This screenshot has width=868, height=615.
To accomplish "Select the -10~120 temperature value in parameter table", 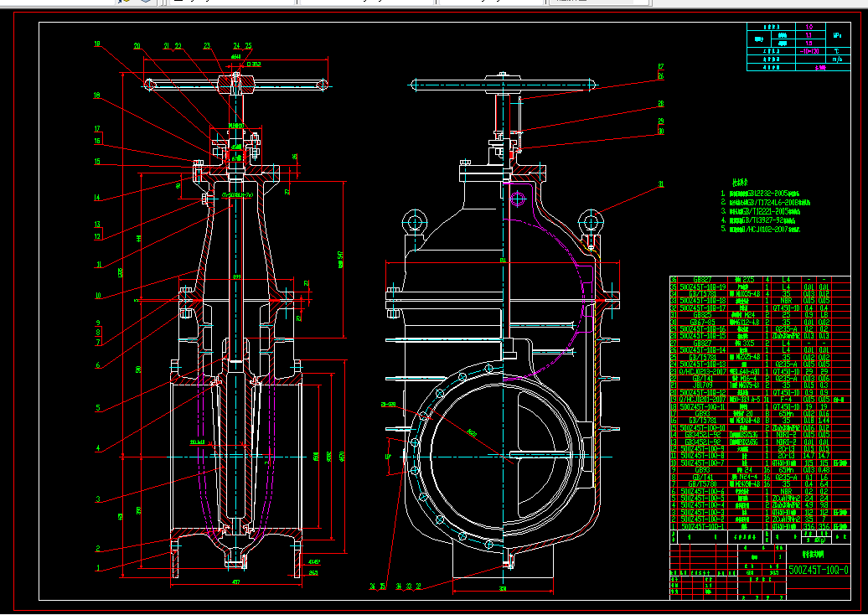I will click(x=809, y=51).
